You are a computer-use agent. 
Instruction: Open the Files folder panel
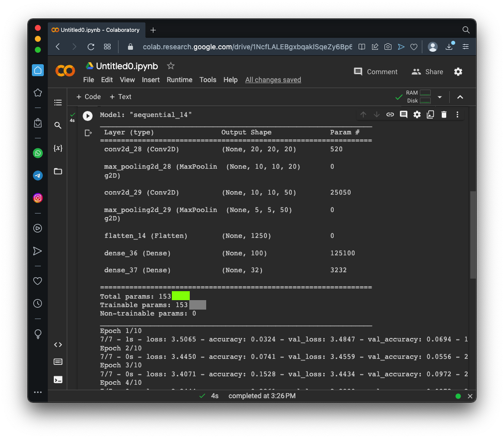coord(58,171)
